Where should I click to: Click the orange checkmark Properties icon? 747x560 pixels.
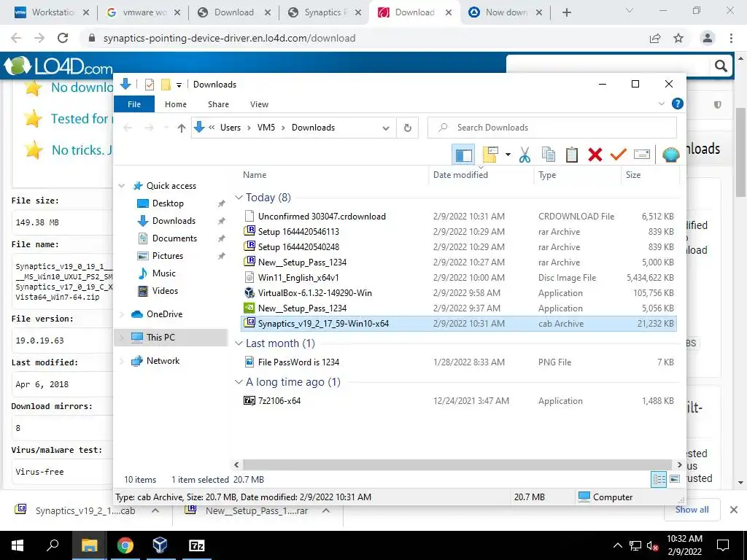pyautogui.click(x=619, y=155)
